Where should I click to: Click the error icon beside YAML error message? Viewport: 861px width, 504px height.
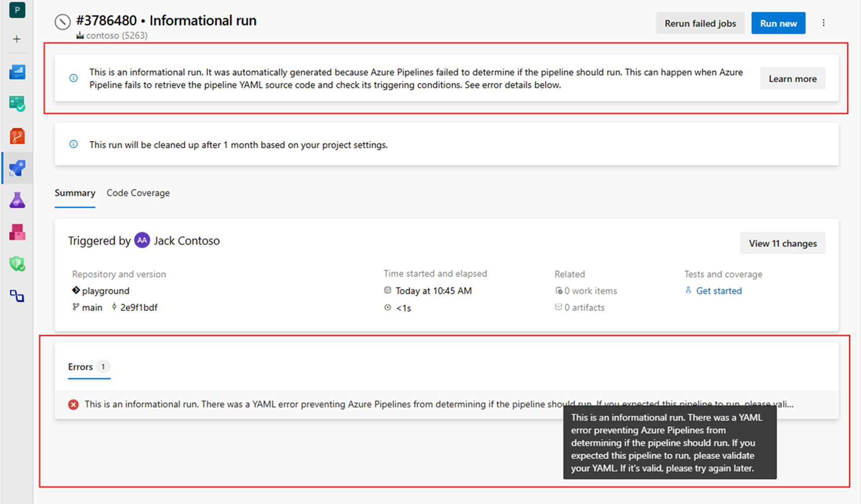tap(73, 405)
